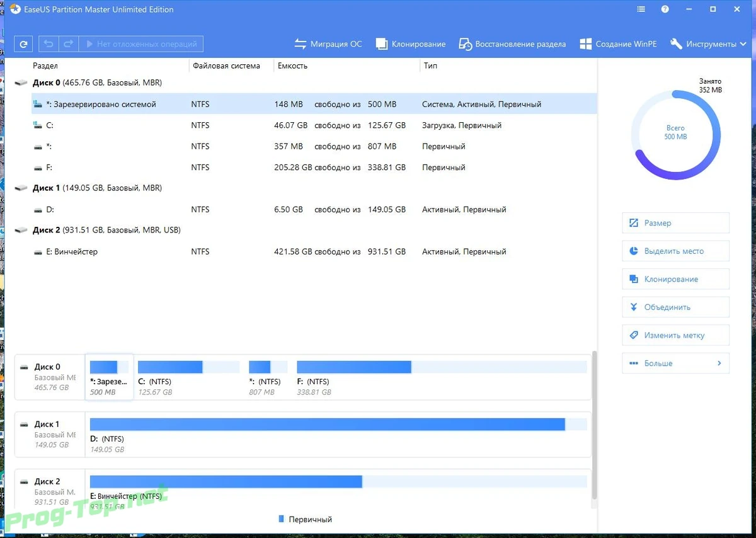The height and width of the screenshot is (538, 756).
Task: Click the Размер button
Action: pyautogui.click(x=675, y=223)
